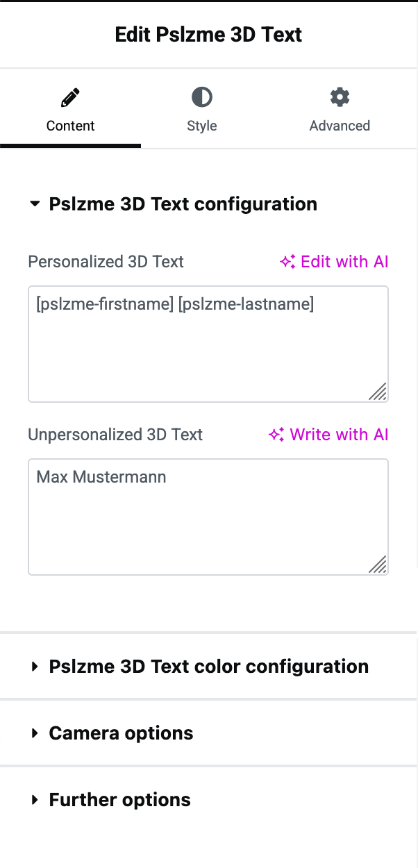
Task: Click the gear Advanced icon
Action: (x=340, y=97)
